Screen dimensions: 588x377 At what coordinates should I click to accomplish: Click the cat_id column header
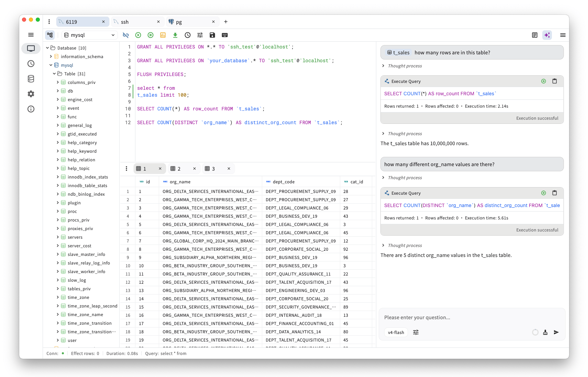pos(356,182)
